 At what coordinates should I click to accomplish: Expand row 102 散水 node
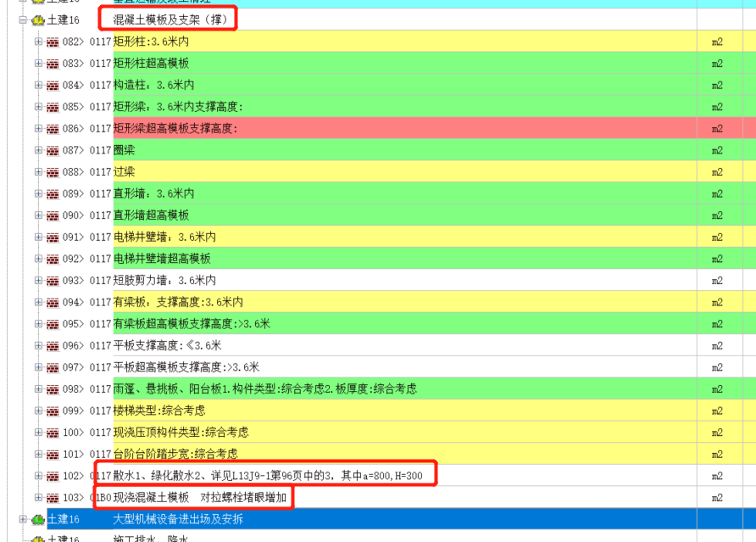point(39,476)
